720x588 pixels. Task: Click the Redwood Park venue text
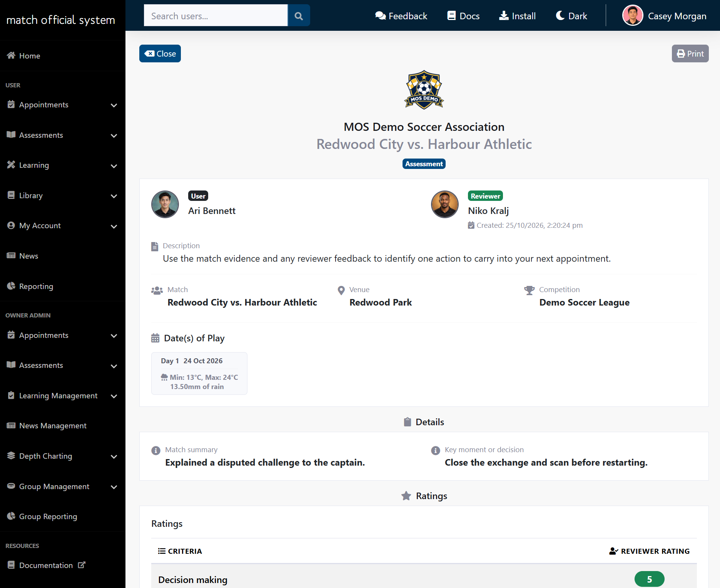point(381,302)
